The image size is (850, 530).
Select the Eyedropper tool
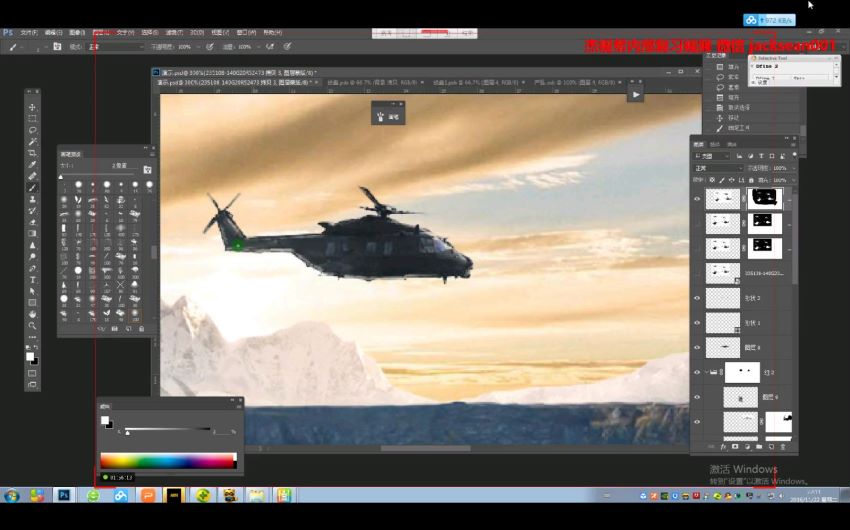[x=33, y=164]
